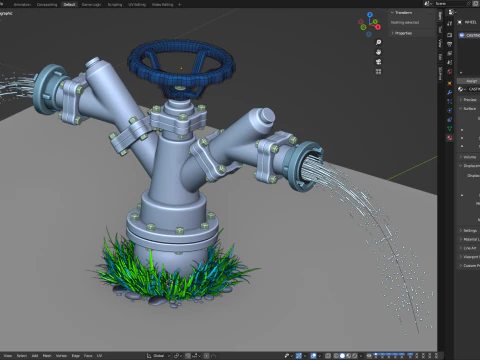
Task: Open the Particles properties tab icon
Action: pyautogui.click(x=450, y=101)
